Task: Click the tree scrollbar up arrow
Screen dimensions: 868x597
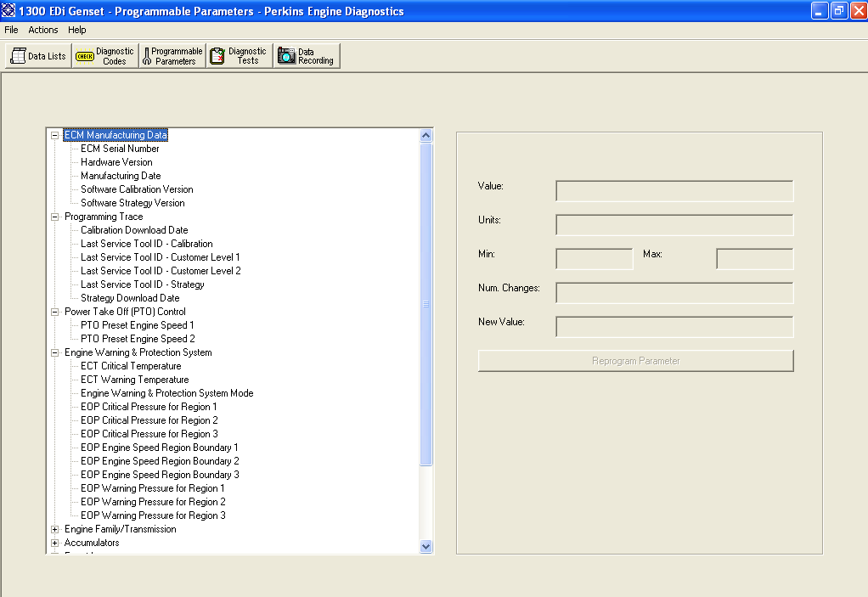Action: tap(426, 136)
